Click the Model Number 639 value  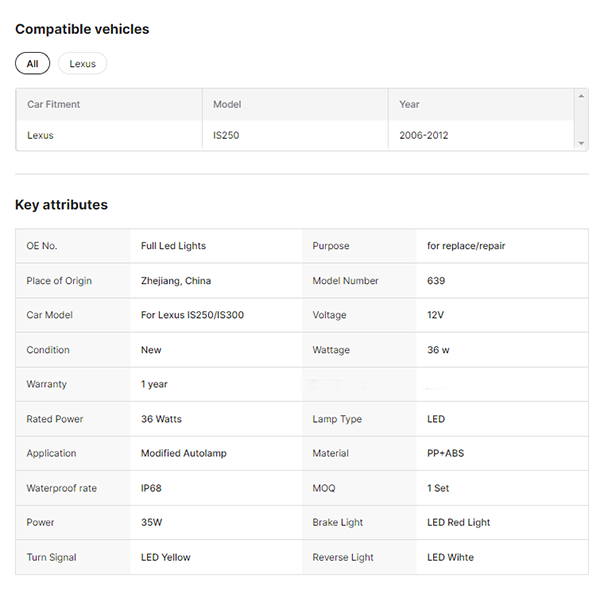tap(436, 281)
